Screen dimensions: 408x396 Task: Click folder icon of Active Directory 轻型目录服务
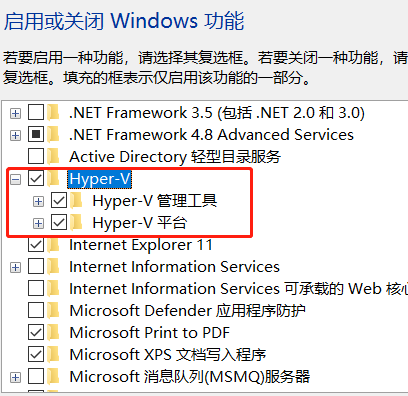(53, 157)
